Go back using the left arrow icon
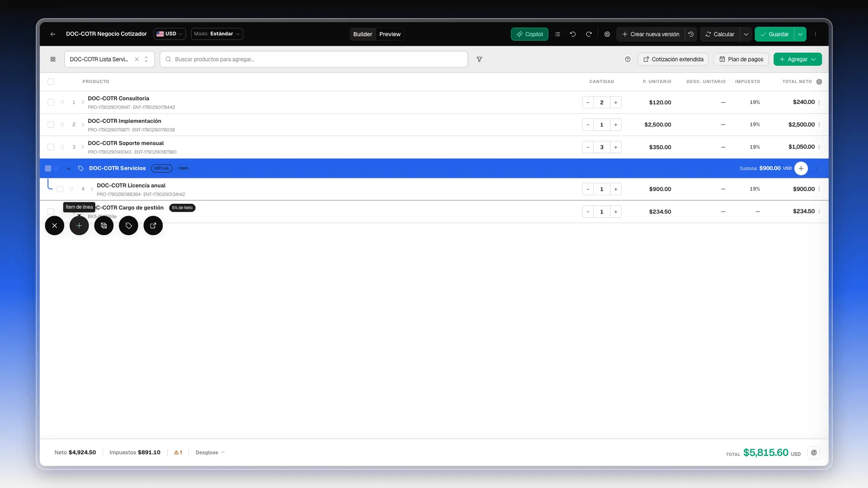The height and width of the screenshot is (488, 868). pos(53,34)
